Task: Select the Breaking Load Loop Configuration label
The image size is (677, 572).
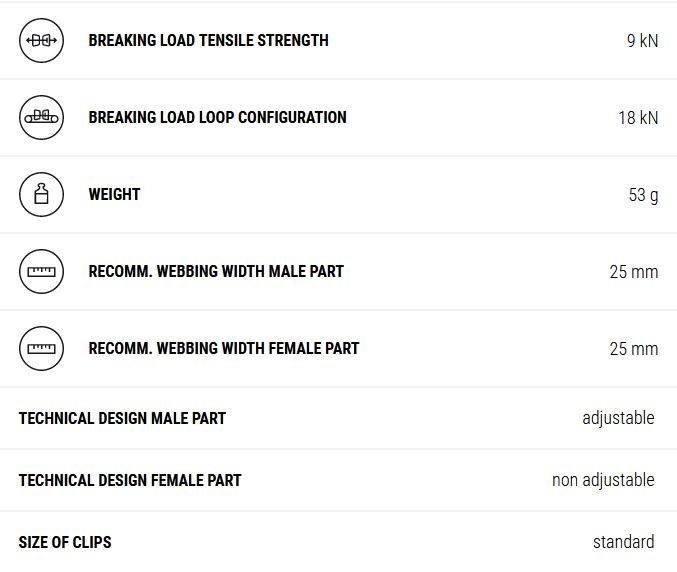Action: [x=217, y=118]
